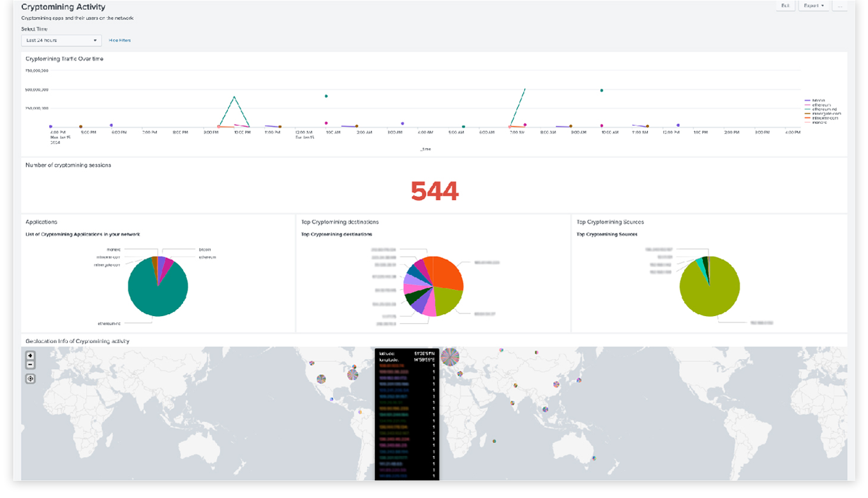Open the Export dropdown menu

pos(813,6)
